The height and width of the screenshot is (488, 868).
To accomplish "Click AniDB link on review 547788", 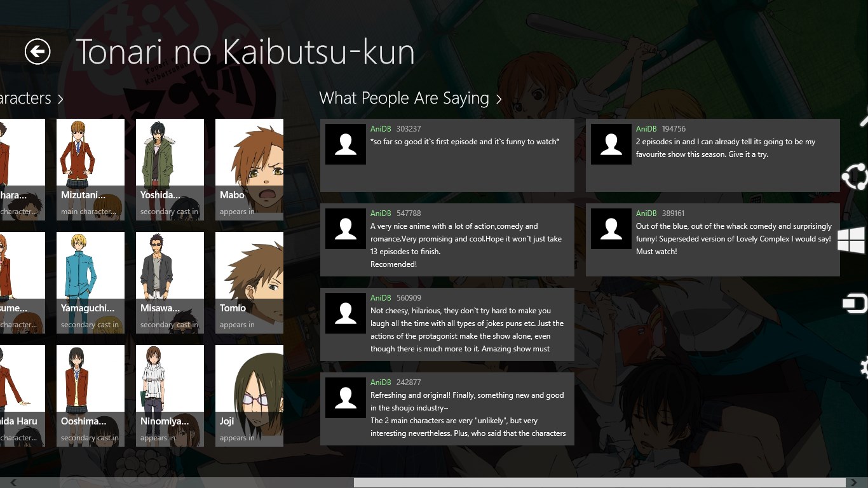I will point(381,213).
